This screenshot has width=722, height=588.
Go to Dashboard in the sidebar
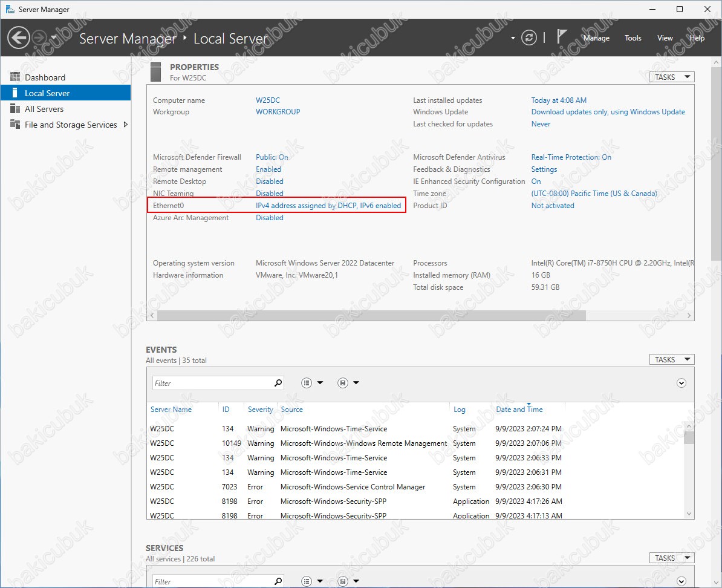click(x=45, y=77)
